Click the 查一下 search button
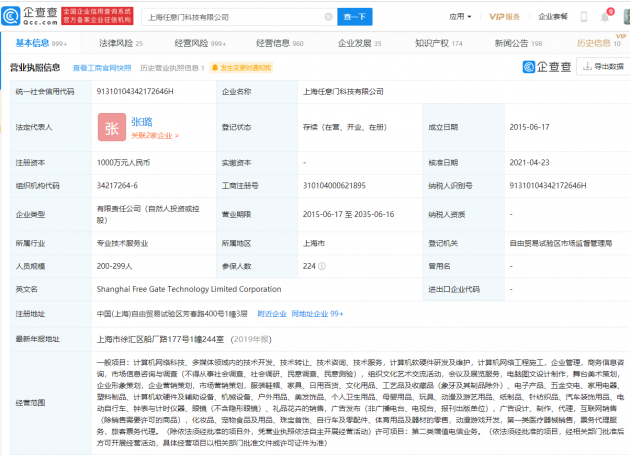The height and width of the screenshot is (455, 630). 354,17
